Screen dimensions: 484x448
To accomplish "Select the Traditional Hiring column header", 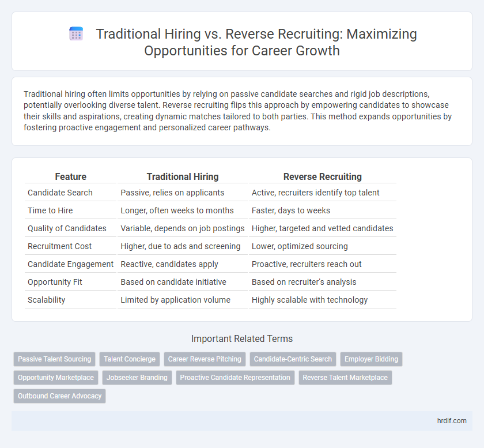I will (x=183, y=177).
